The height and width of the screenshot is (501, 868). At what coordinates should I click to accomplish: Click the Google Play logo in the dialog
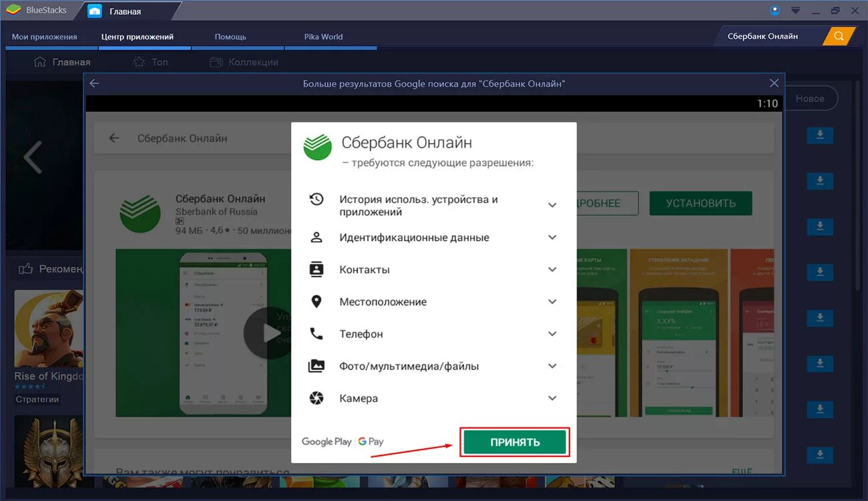(327, 442)
